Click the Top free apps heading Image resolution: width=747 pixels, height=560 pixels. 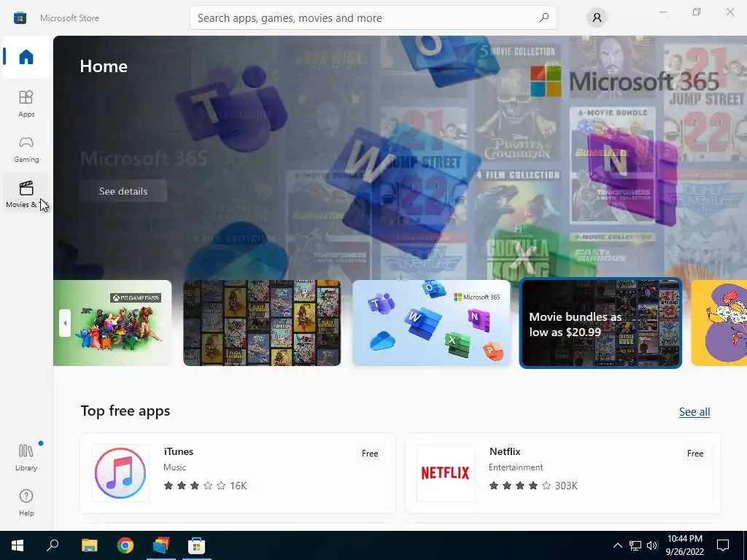coord(125,411)
